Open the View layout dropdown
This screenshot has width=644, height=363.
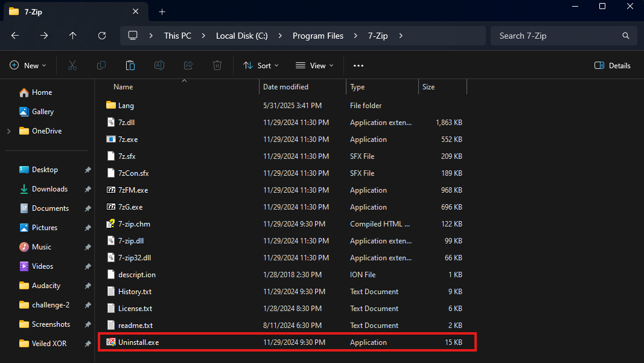(314, 65)
